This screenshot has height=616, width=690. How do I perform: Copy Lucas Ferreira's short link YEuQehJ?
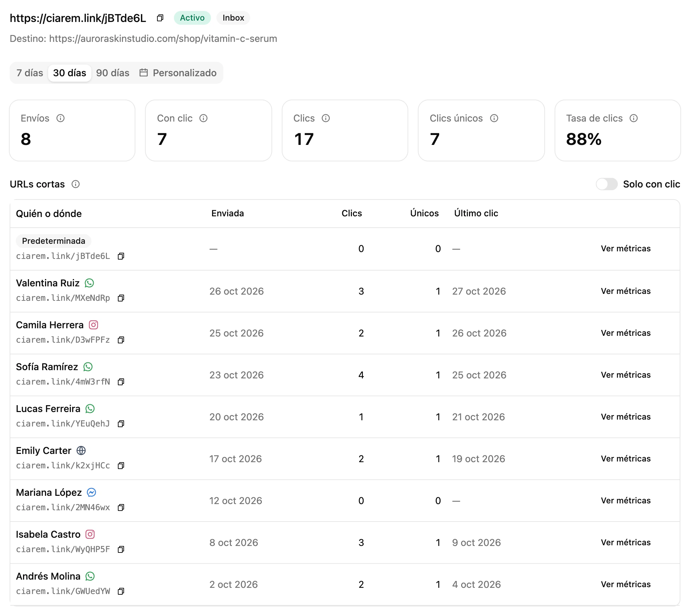coord(121,424)
